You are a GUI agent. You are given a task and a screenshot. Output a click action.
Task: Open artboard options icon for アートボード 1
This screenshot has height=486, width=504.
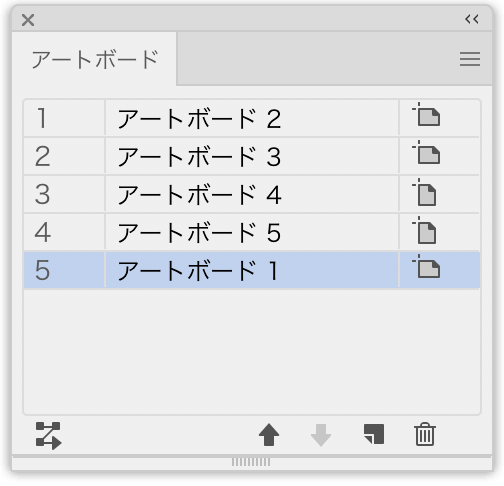(x=426, y=266)
